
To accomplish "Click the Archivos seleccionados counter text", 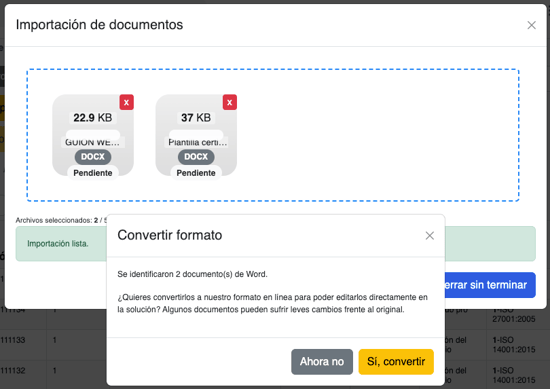I will coord(61,220).
